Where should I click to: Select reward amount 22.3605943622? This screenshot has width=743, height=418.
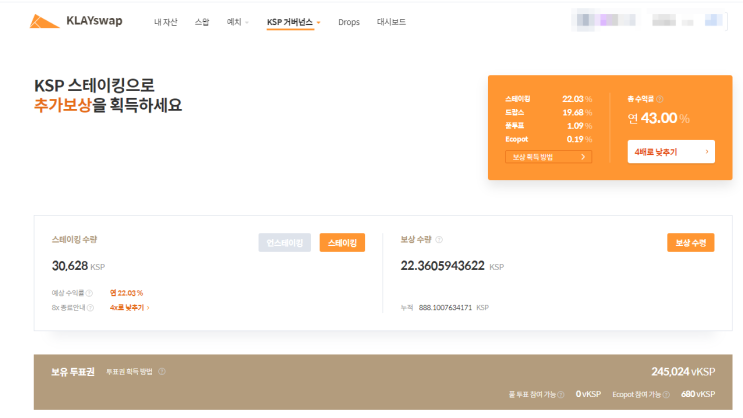click(x=443, y=266)
